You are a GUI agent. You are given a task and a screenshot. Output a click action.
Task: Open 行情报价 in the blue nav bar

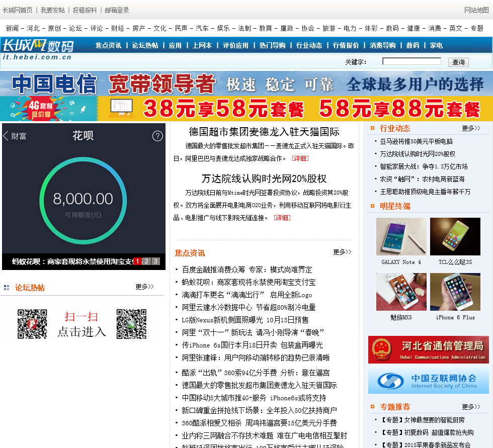point(346,45)
